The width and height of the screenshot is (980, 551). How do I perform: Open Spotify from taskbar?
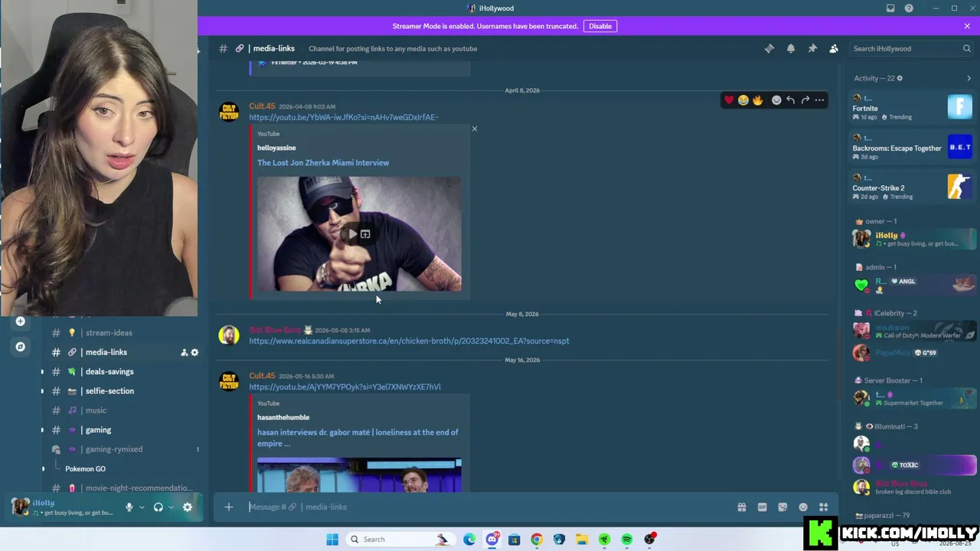pos(627,540)
